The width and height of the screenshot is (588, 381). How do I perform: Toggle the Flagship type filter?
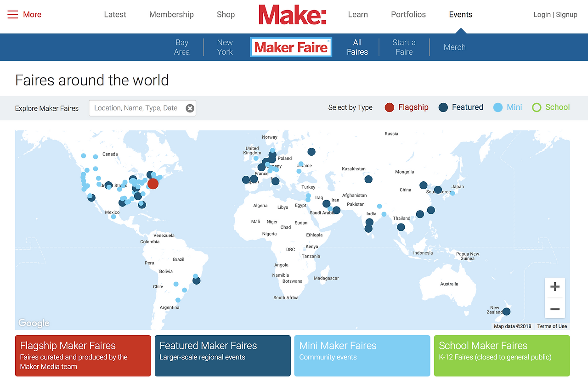pos(407,107)
